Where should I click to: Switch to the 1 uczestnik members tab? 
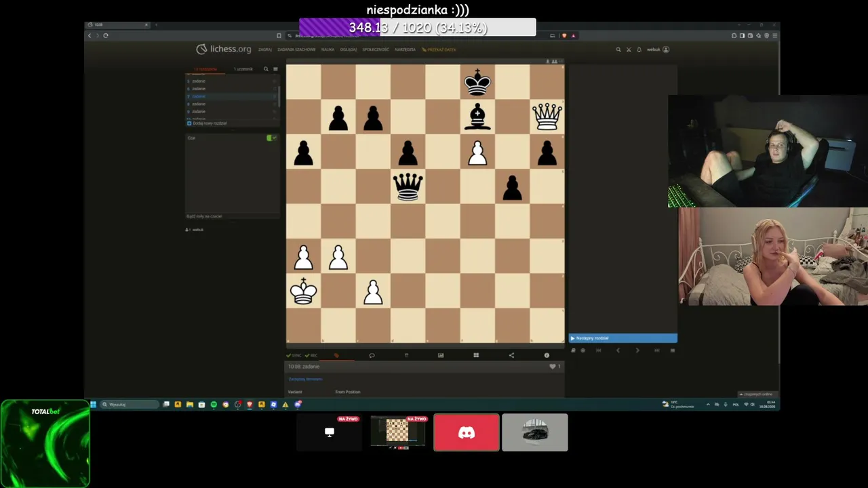tap(243, 69)
